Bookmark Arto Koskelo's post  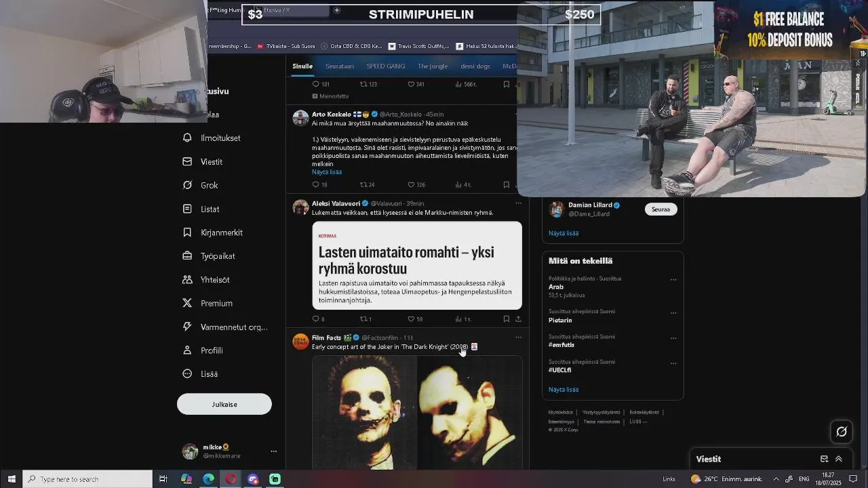pos(506,184)
